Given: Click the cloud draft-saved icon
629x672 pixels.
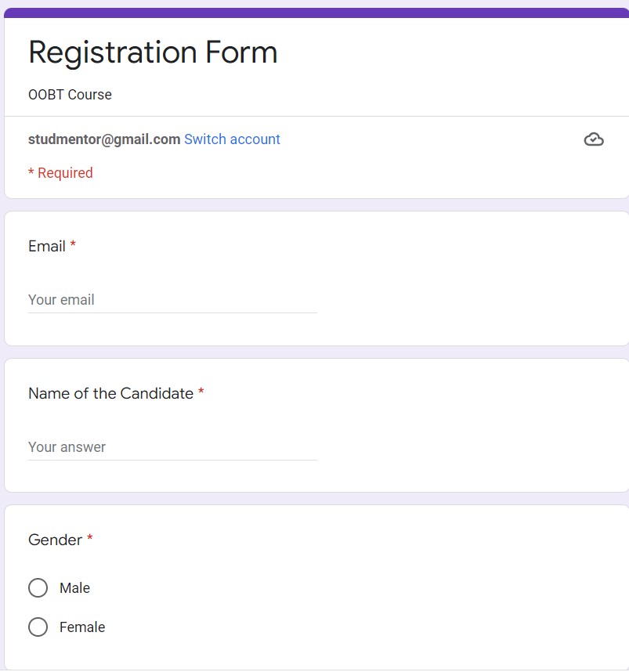Looking at the screenshot, I should (594, 139).
